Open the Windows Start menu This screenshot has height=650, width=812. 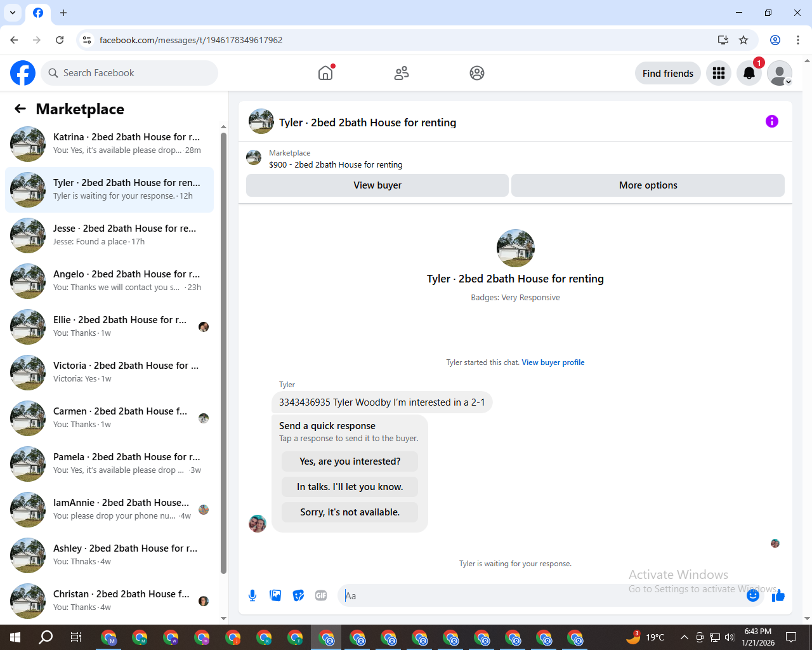coord(15,637)
